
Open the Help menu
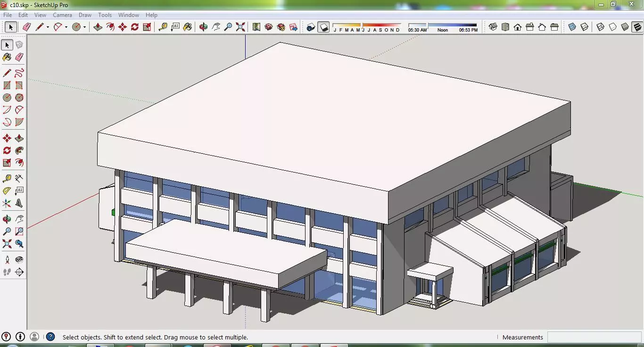tap(151, 15)
